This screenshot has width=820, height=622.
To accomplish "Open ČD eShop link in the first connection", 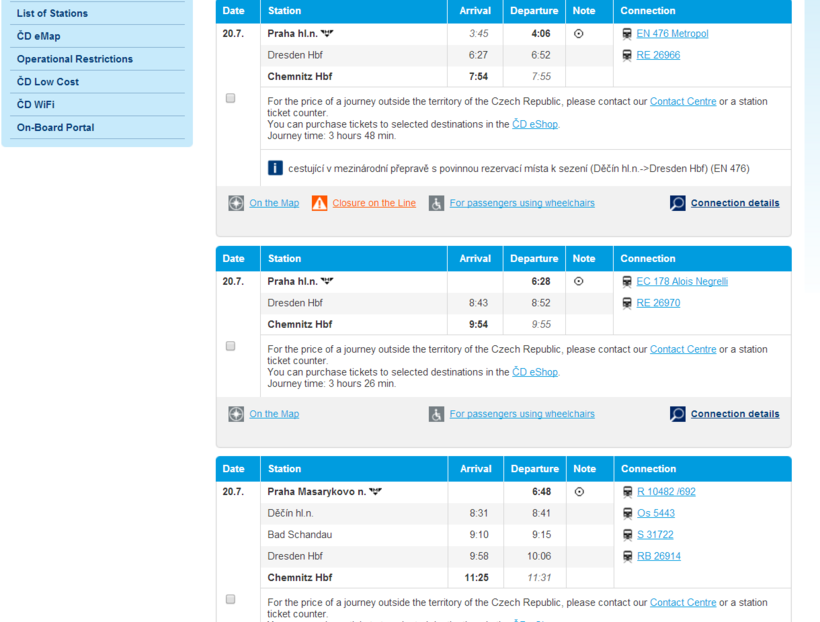I will click(x=534, y=125).
